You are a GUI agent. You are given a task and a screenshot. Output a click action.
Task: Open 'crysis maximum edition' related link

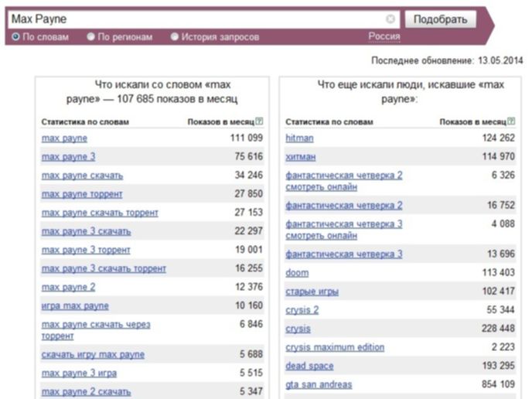(335, 347)
